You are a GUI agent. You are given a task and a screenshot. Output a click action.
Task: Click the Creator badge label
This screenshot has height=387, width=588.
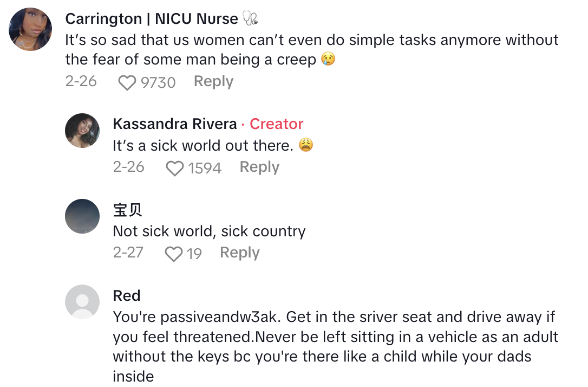point(276,124)
